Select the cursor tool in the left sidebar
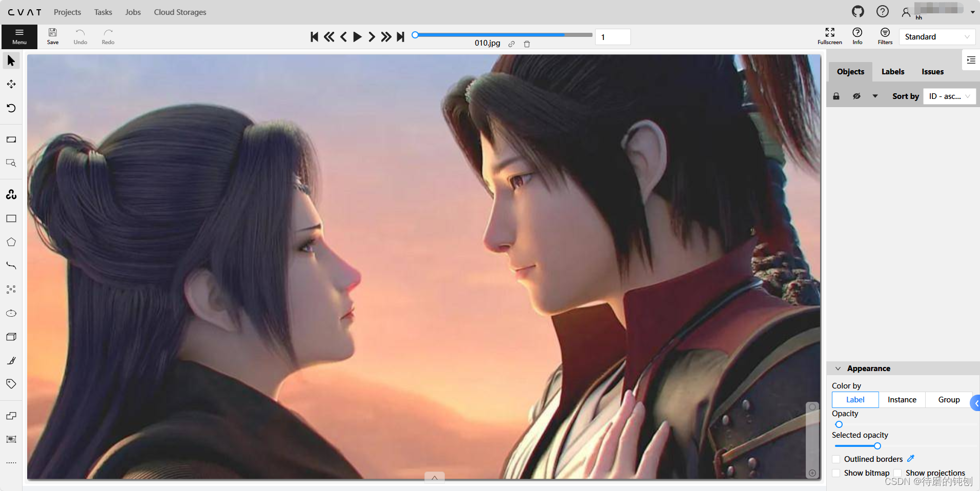Image resolution: width=980 pixels, height=491 pixels. pyautogui.click(x=11, y=61)
